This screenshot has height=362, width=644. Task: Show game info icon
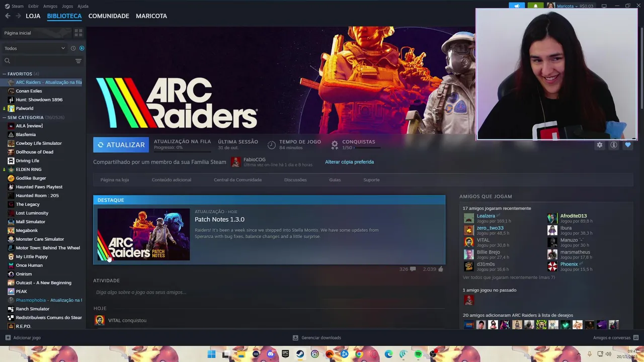tap(614, 145)
